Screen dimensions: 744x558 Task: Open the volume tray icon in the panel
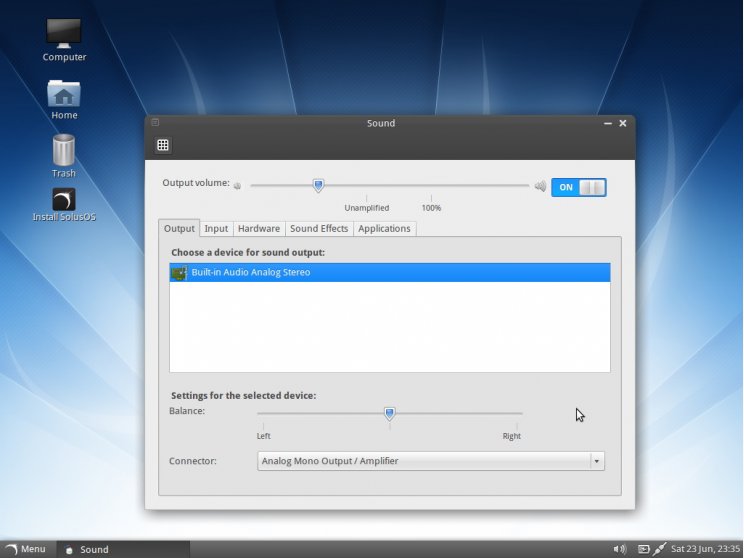[619, 549]
